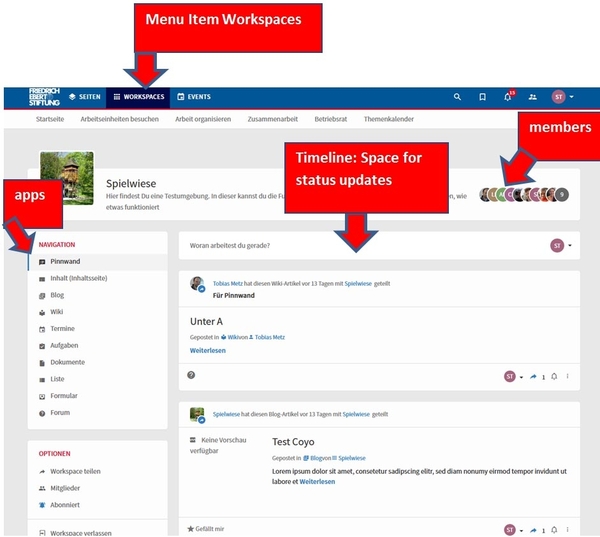Click share arrow icon on Unter A post
This screenshot has height=537, width=600.
point(533,377)
